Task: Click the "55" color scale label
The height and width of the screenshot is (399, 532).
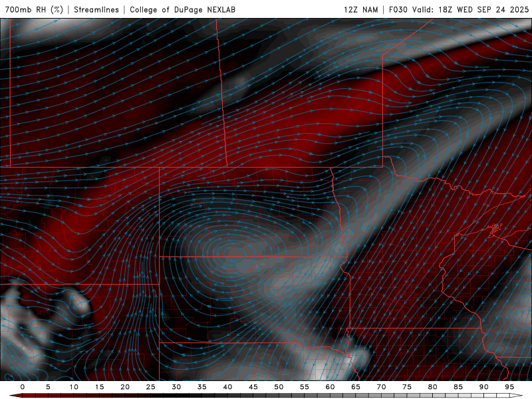Action: 305,387
